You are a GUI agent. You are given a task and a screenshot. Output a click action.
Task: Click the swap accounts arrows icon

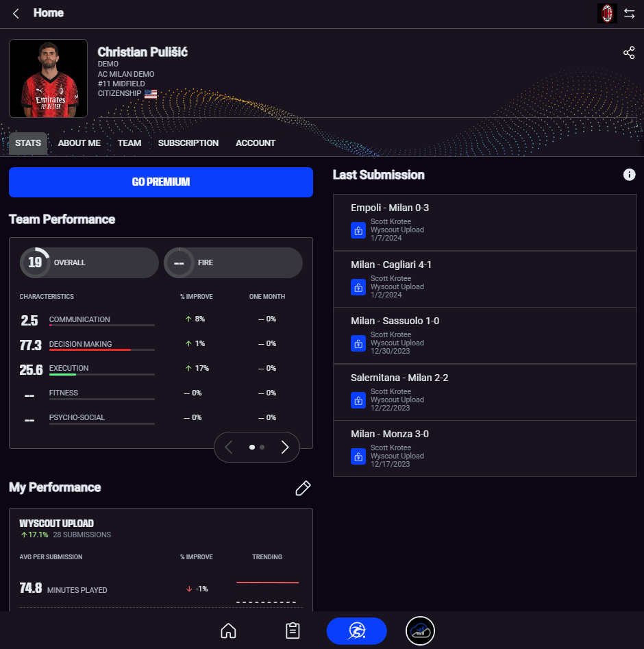629,14
